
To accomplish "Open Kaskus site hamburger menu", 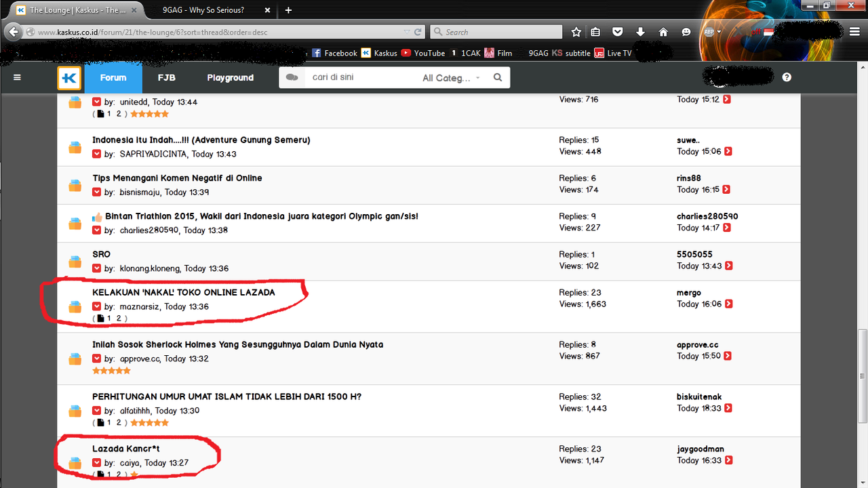I will tap(18, 77).
